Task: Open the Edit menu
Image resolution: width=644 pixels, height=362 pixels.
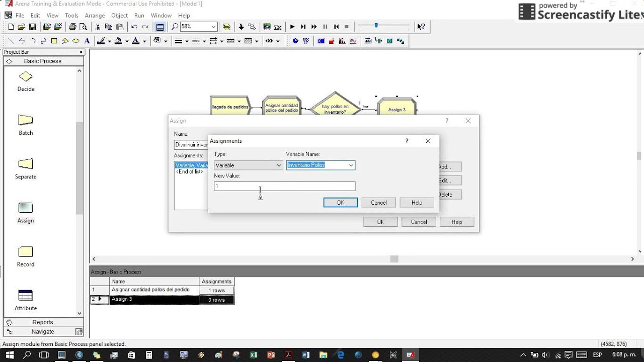Action: [35, 16]
